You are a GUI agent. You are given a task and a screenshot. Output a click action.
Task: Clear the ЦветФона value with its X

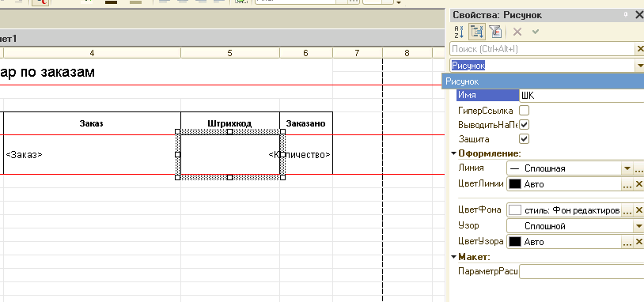tap(639, 211)
